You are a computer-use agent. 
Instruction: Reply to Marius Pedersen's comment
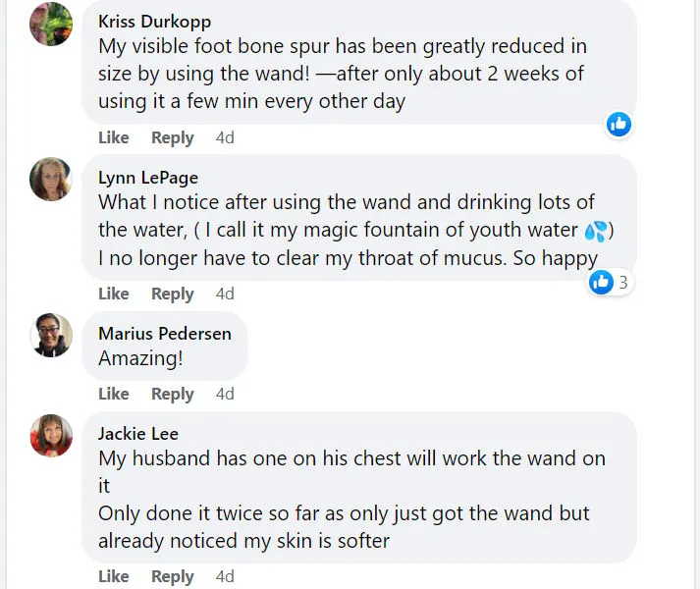pyautogui.click(x=172, y=394)
